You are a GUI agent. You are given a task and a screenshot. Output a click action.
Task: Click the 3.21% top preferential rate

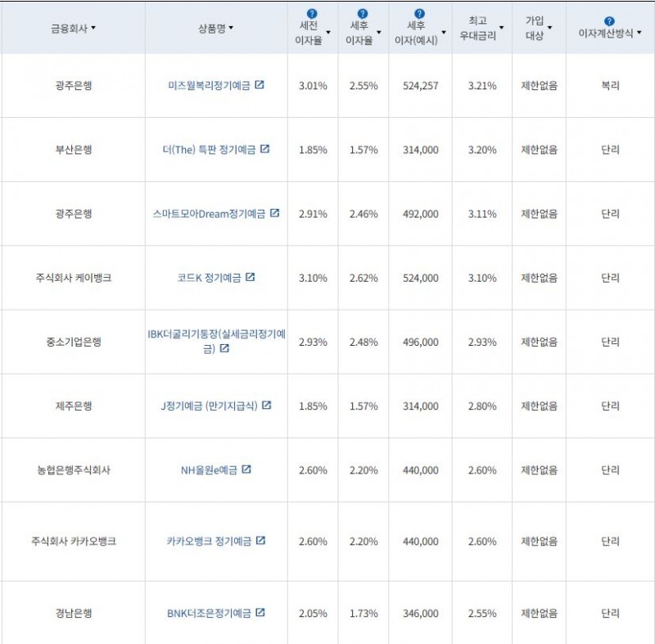tap(482, 86)
